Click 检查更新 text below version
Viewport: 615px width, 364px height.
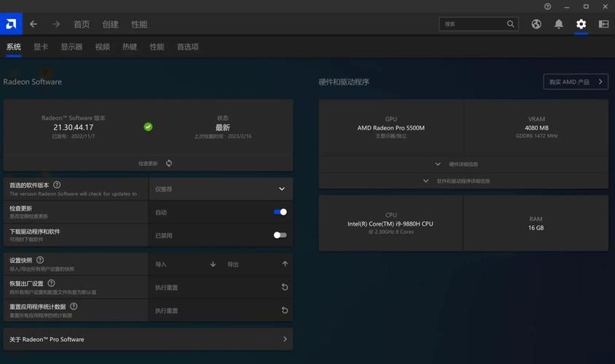pos(148,163)
